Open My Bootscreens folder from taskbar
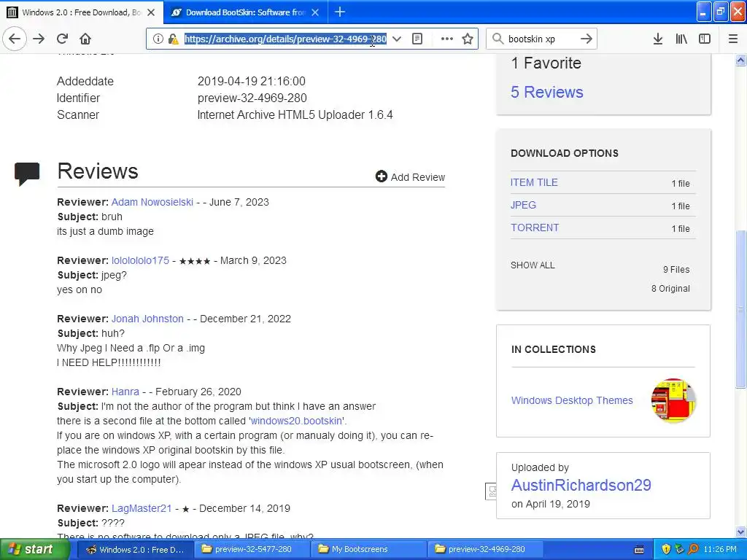 (368, 550)
